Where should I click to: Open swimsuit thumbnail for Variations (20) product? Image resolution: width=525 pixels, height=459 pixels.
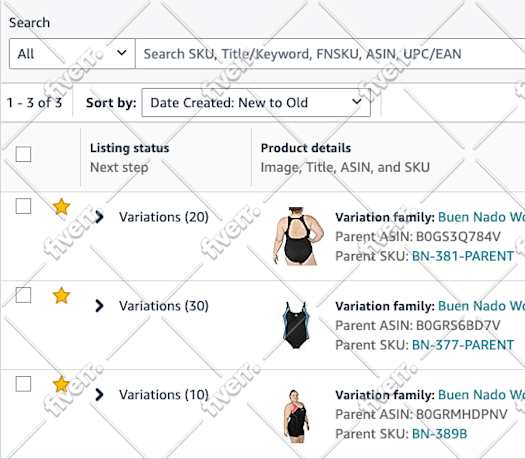click(x=298, y=236)
